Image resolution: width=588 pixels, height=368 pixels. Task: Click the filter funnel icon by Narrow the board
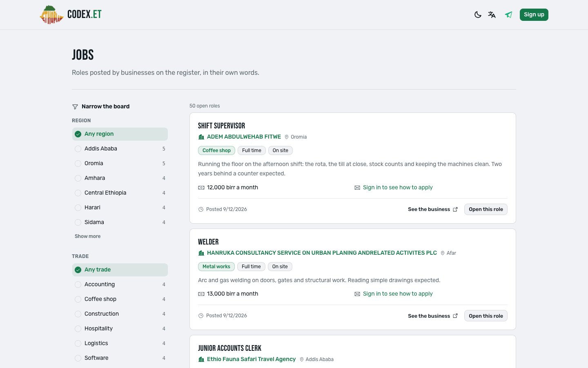(75, 107)
